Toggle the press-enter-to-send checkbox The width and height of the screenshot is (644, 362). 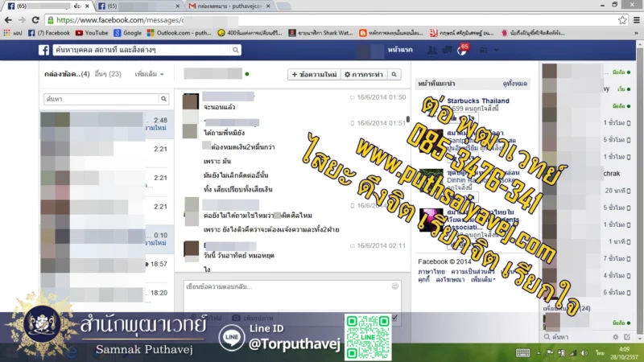pos(394,317)
